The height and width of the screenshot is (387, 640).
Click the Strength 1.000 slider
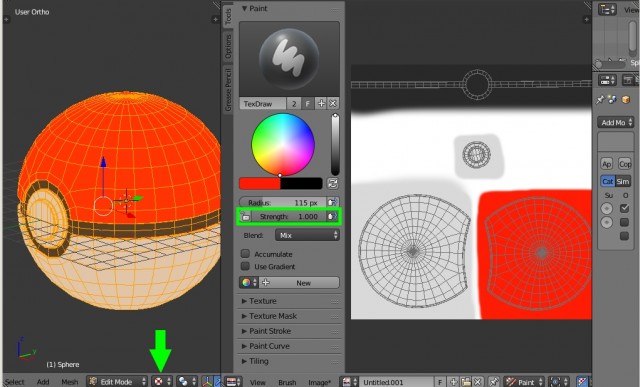(288, 216)
